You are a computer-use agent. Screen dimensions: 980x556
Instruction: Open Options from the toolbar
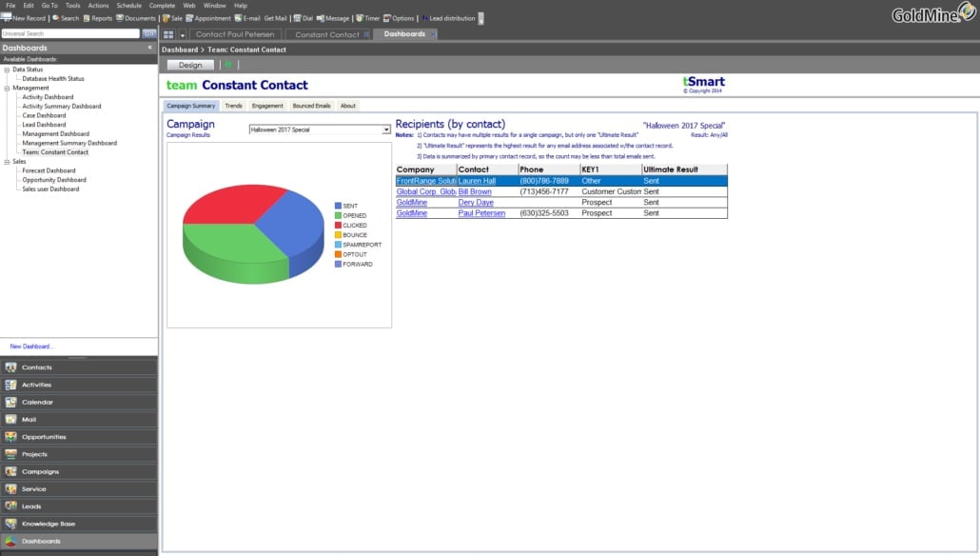[398, 19]
